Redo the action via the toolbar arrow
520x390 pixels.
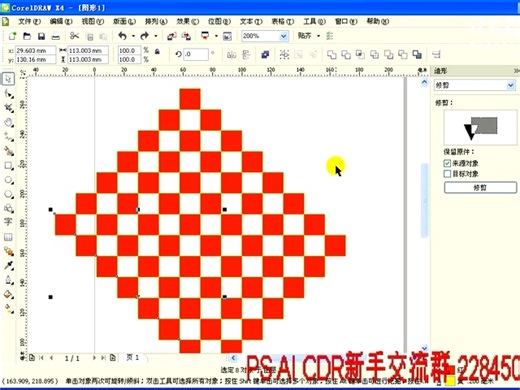(x=144, y=36)
